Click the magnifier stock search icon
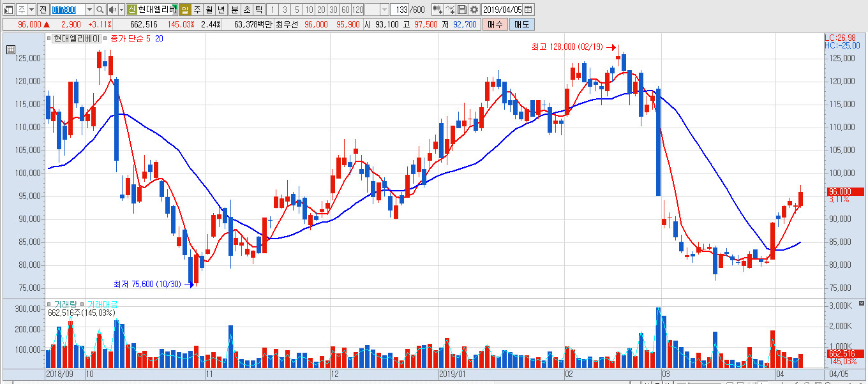This screenshot has width=868, height=384. pyautogui.click(x=100, y=10)
